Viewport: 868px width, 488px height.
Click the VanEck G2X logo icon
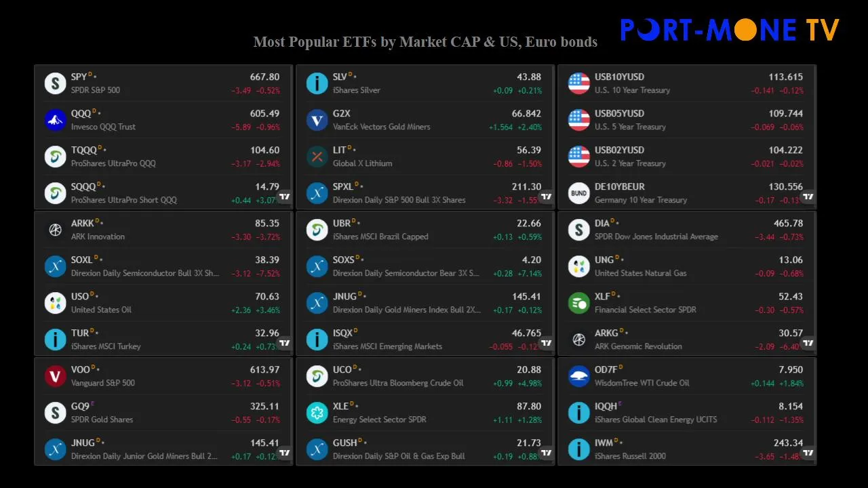click(x=317, y=120)
